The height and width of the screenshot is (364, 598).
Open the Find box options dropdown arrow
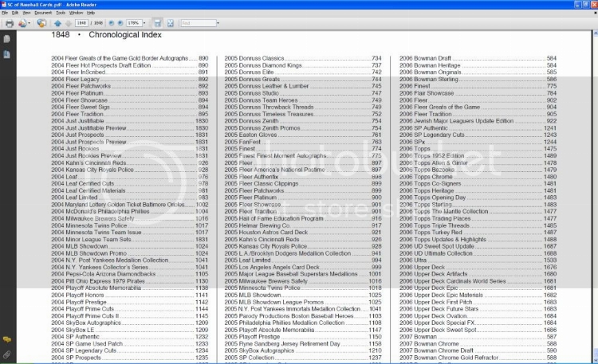(x=218, y=23)
